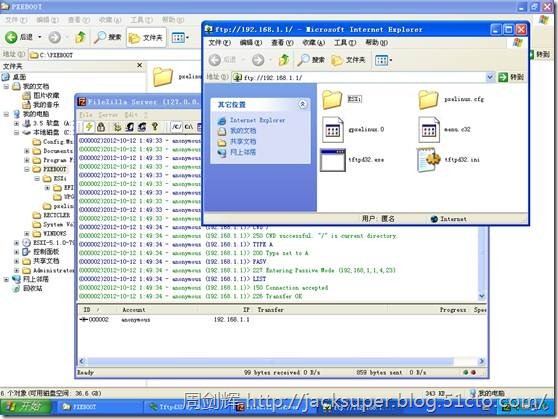Screen dimensions: 558x419
Task: Expand the WINDOWS node in the folder tree
Action: (27, 234)
